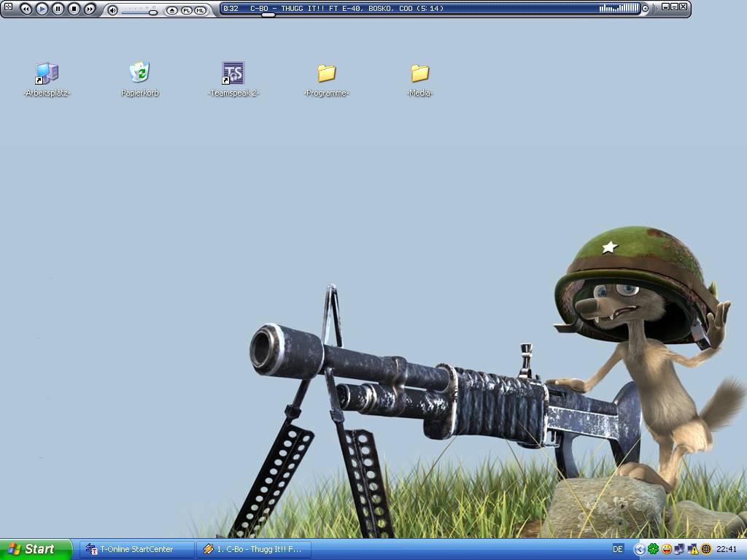This screenshot has height=560, width=747.
Task: Select the Media folder icon
Action: (x=419, y=79)
